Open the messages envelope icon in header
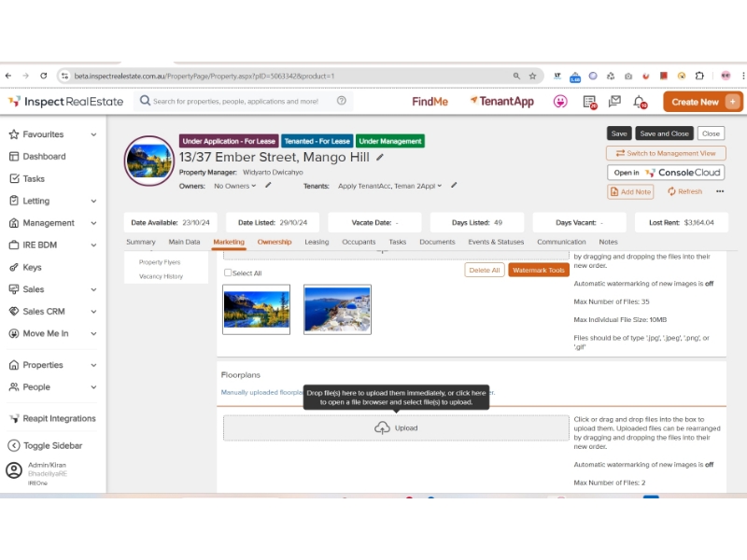 [614, 102]
